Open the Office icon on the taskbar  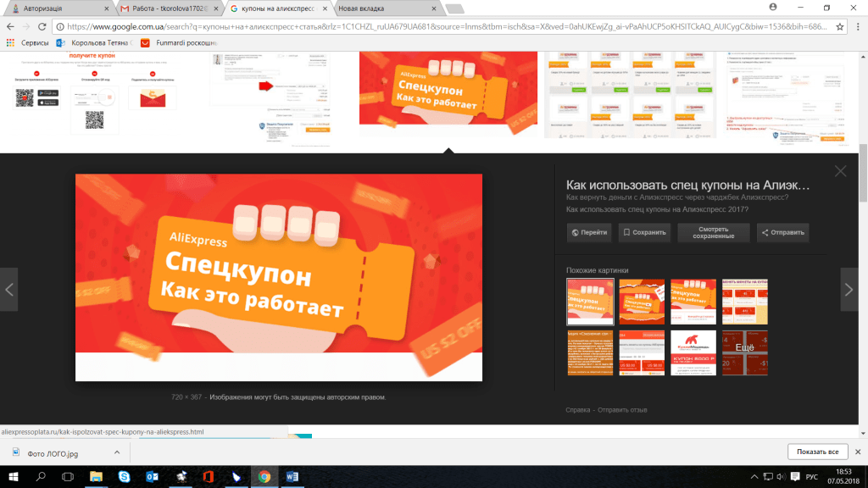[209, 477]
